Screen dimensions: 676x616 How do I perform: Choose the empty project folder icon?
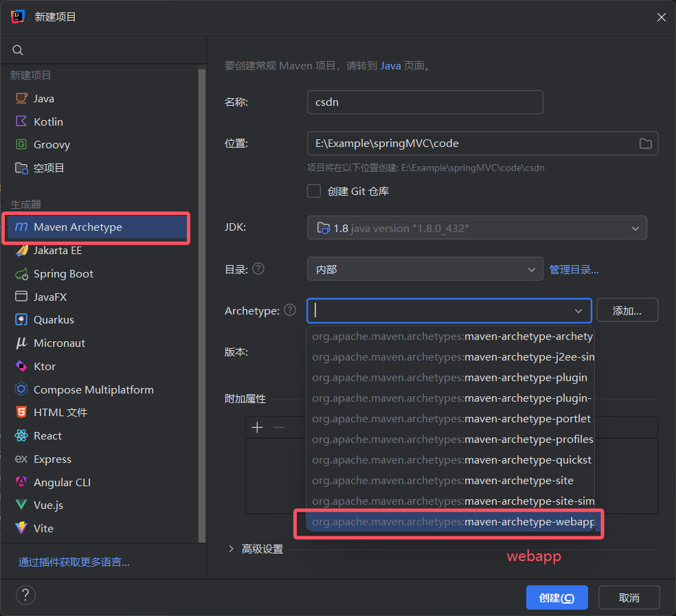click(21, 168)
